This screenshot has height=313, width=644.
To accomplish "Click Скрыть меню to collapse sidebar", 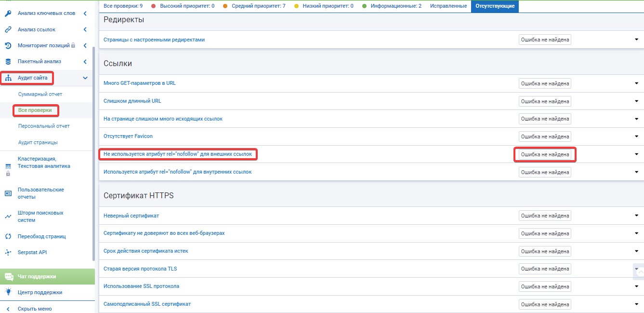I will 35,309.
